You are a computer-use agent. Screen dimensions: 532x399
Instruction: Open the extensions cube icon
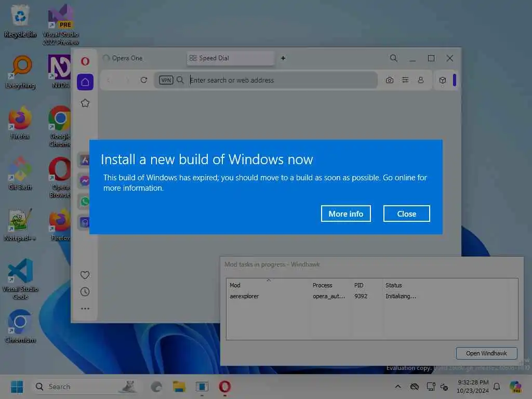[x=443, y=81]
